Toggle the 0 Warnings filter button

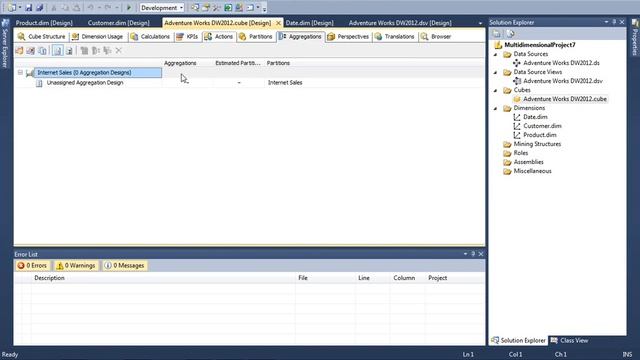76,266
